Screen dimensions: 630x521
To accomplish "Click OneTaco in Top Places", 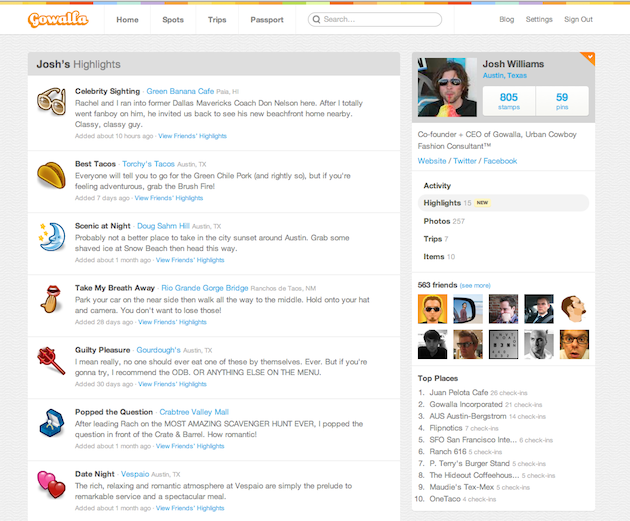I will [x=445, y=499].
